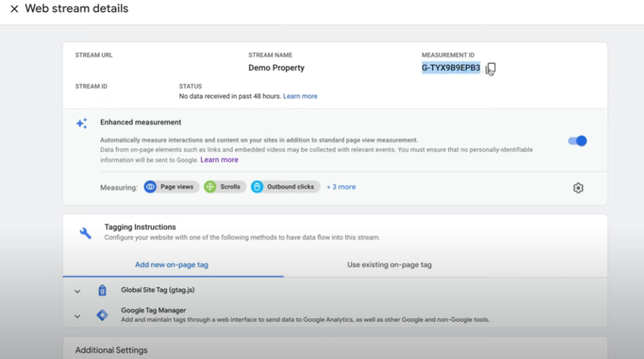Open the Global Site Tag (gtag.js) row
Screen dimensions: 644x359
[335, 290]
